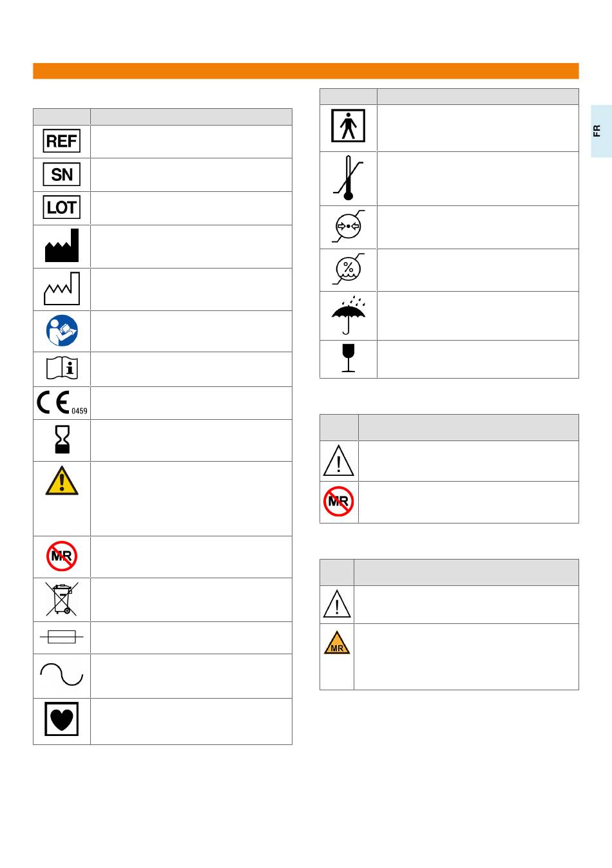Select the solid black manufacturer factory icon
The width and height of the screenshot is (612, 868).
pyautogui.click(x=62, y=245)
